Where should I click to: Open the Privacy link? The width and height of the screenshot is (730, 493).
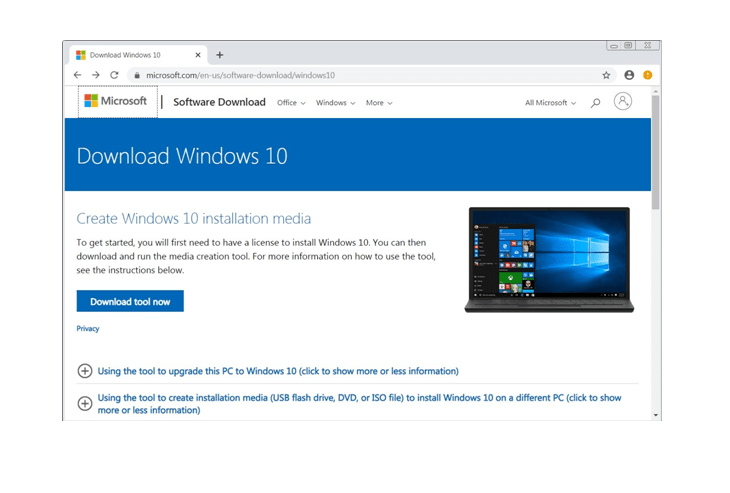coord(88,329)
